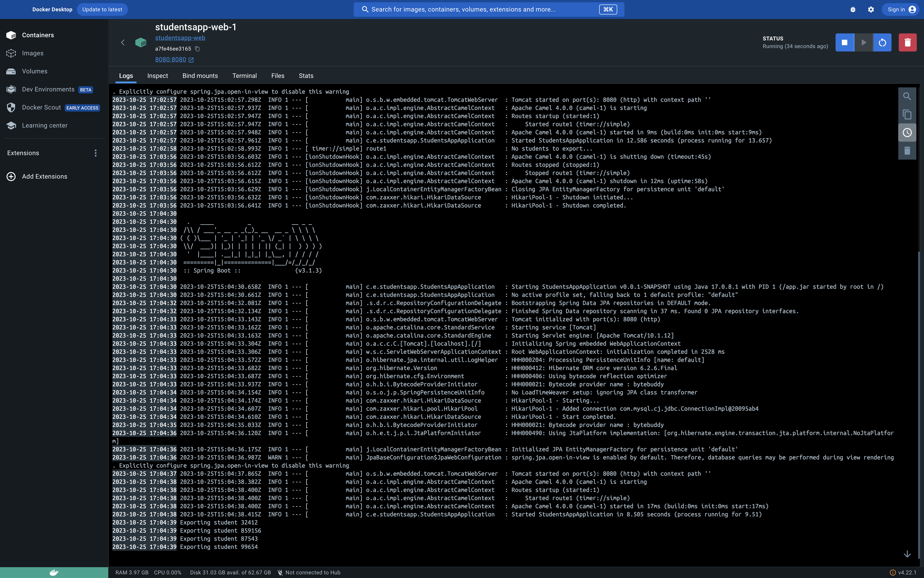
Task: Click the log panel scrollbar
Action: [x=919, y=405]
